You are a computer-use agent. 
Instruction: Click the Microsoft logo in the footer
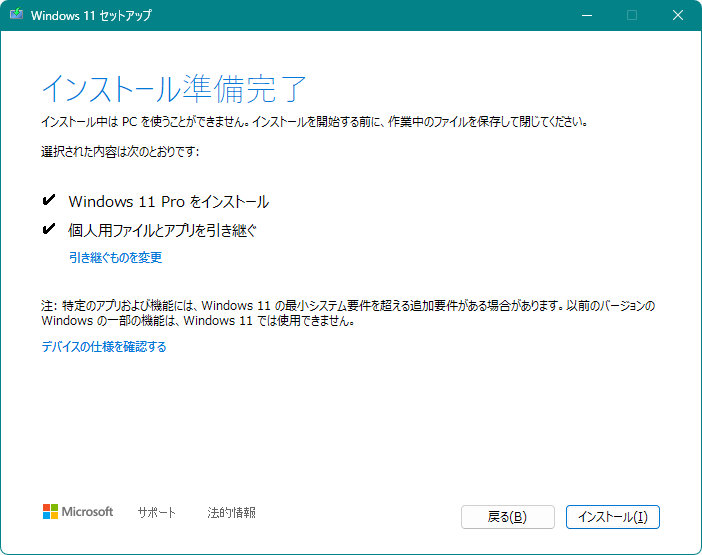pyautogui.click(x=78, y=512)
